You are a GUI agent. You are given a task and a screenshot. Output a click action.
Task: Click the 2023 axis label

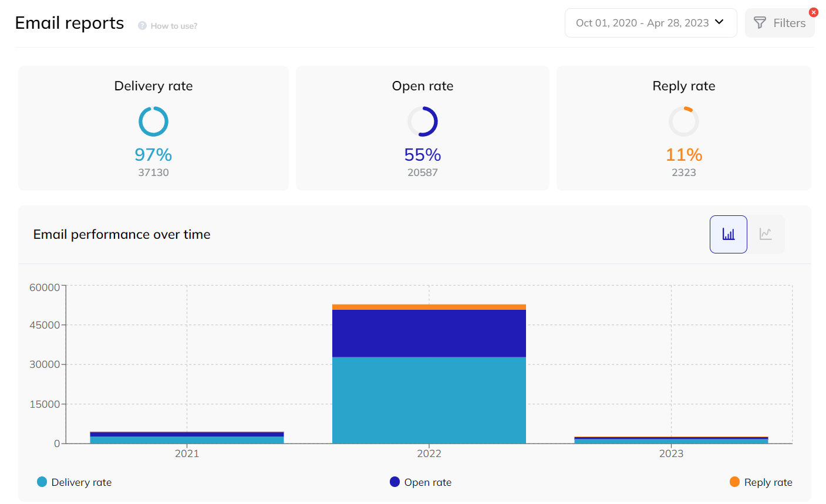pyautogui.click(x=671, y=454)
